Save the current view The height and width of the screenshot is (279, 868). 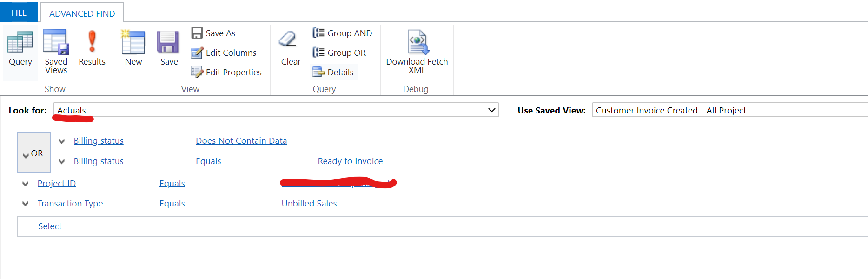click(169, 48)
